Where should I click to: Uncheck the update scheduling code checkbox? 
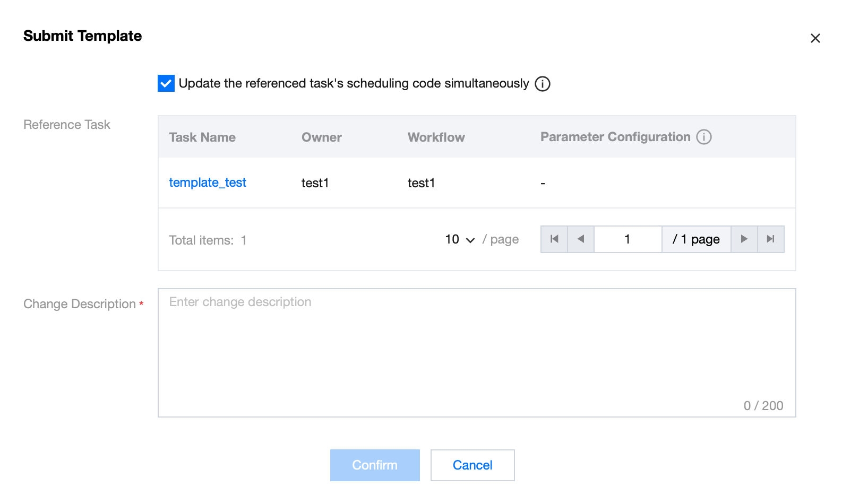(x=166, y=83)
